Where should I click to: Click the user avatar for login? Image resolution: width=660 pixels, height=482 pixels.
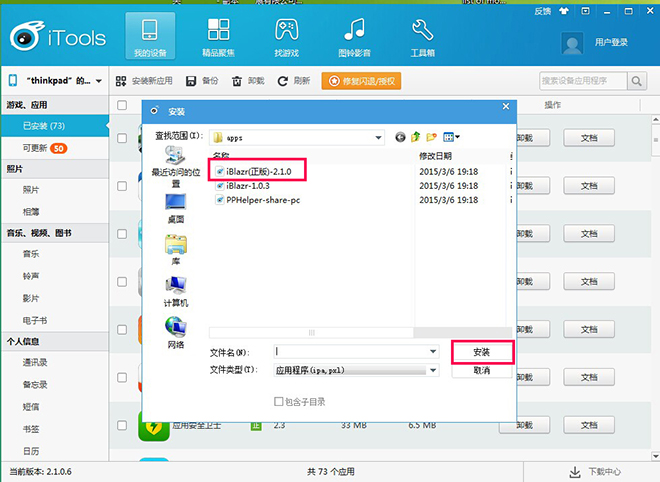click(x=572, y=43)
